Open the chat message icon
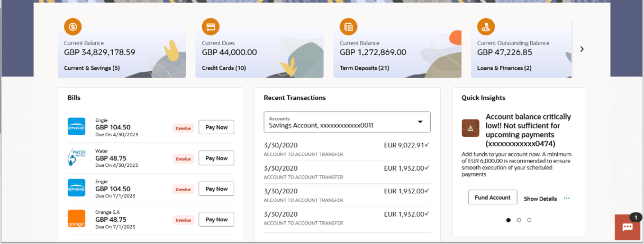Image resolution: width=644 pixels, height=244 pixels. [x=628, y=227]
